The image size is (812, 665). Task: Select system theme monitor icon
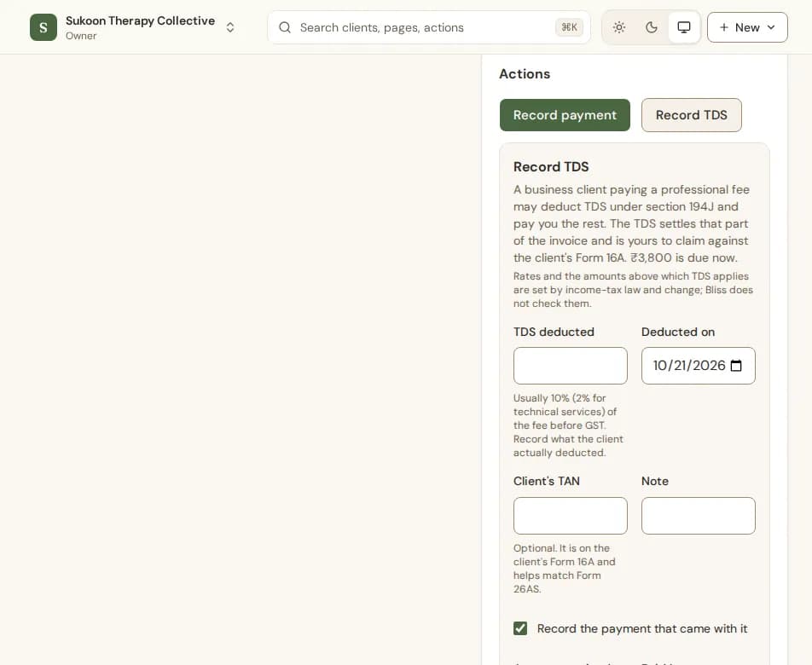click(684, 27)
